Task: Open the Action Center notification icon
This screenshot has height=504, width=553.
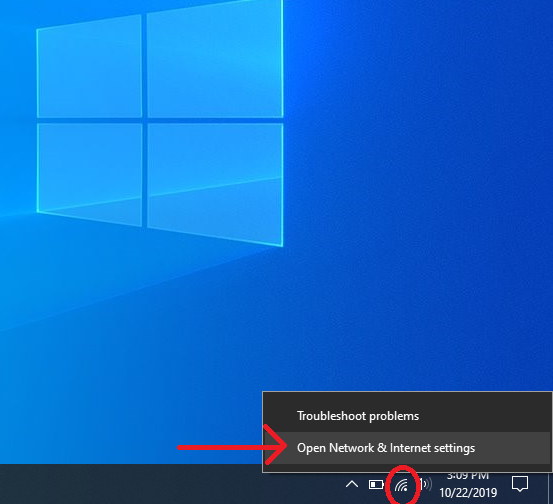Action: [x=520, y=484]
